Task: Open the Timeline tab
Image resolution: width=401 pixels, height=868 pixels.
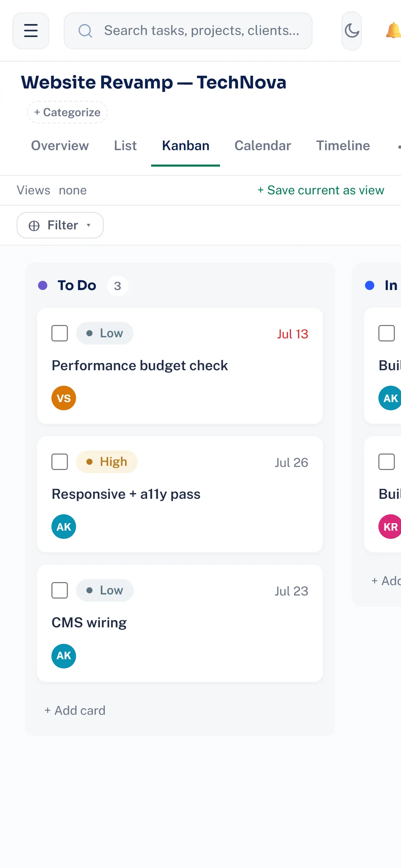Action: (343, 146)
